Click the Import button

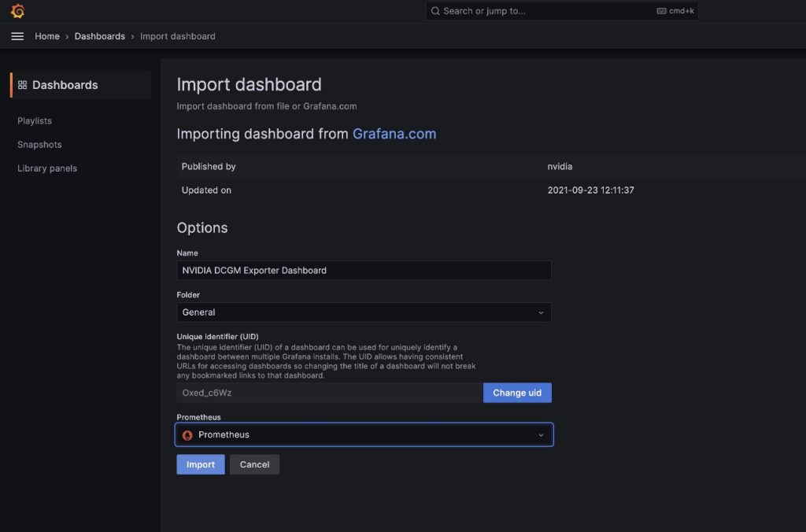coord(201,464)
